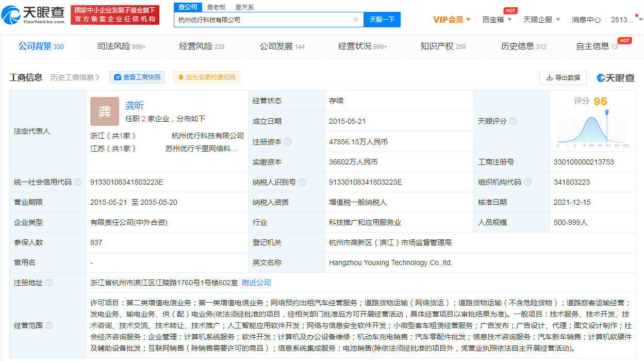644x361 pixels.
Task: Click the TianYanCha logo
Action: point(34,15)
